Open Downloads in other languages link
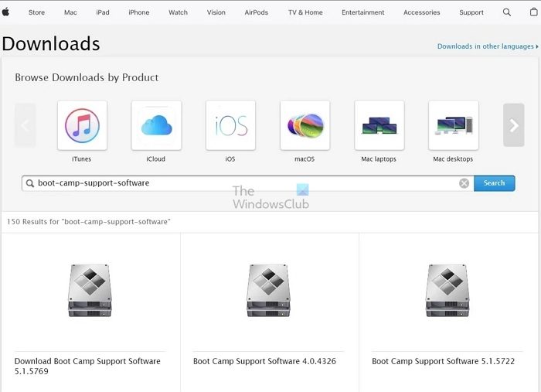Screen dimensions: 541x392 pyautogui.click(x=488, y=46)
